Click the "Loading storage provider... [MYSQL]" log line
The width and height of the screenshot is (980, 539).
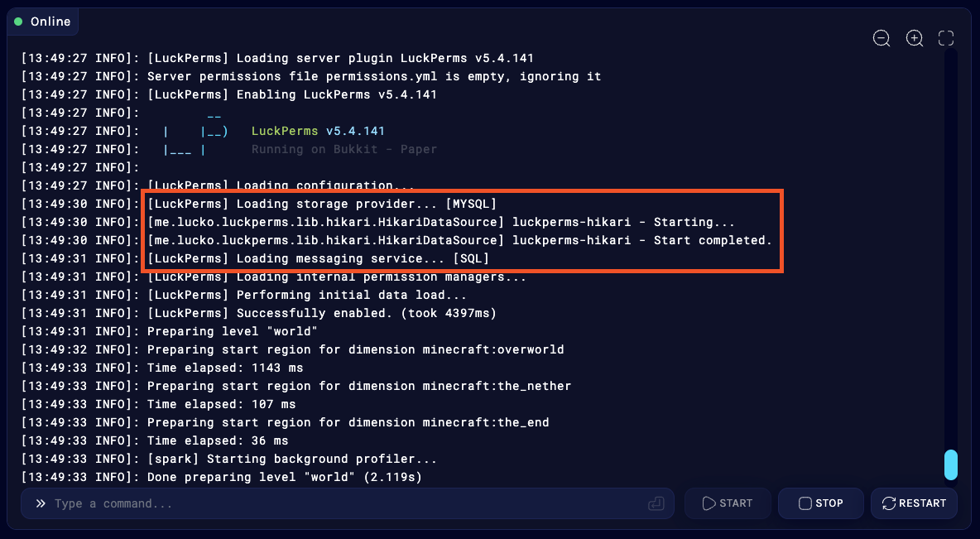pos(322,204)
